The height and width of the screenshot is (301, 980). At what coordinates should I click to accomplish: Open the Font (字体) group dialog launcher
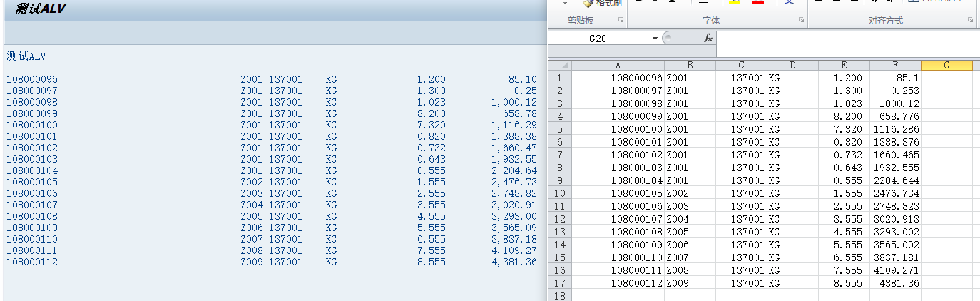[x=801, y=21]
